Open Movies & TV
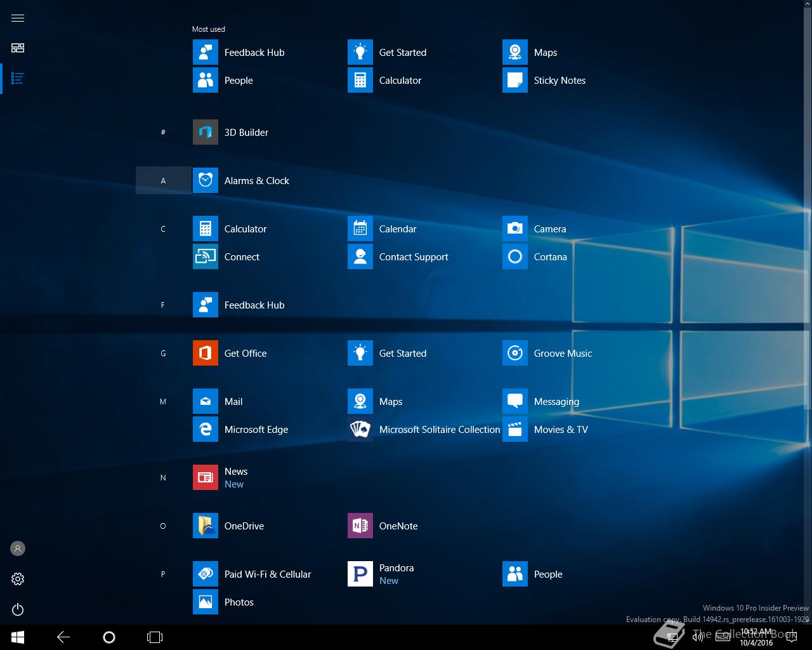 pos(579,429)
